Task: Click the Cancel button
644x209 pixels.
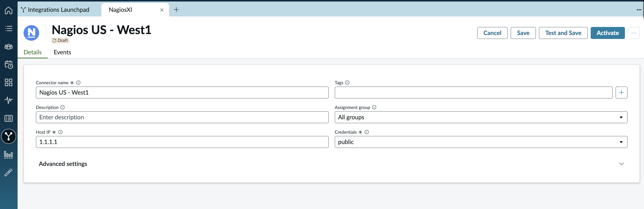Action: tap(492, 33)
